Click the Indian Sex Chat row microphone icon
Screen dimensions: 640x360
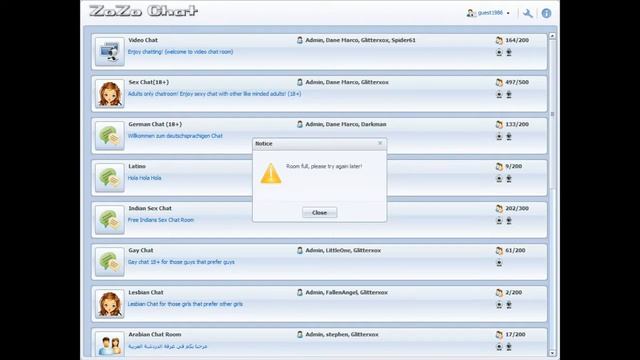(x=509, y=220)
